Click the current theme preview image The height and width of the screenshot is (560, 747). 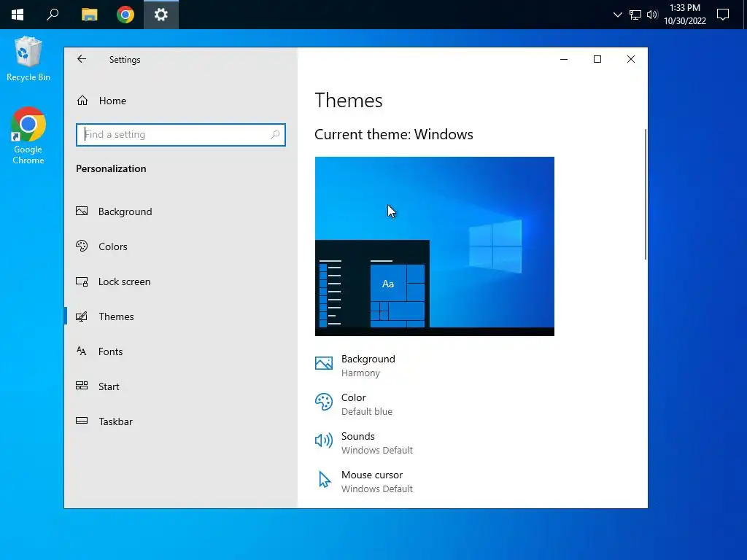coord(435,246)
